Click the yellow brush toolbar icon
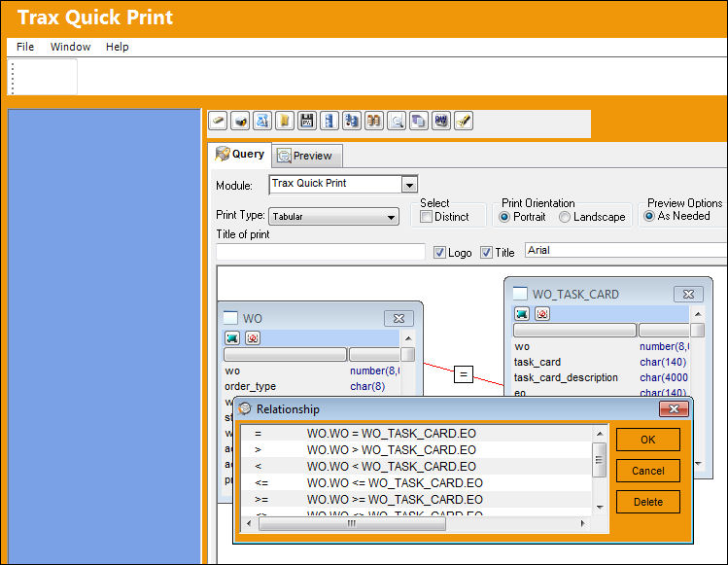The width and height of the screenshot is (728, 565). coord(463,121)
